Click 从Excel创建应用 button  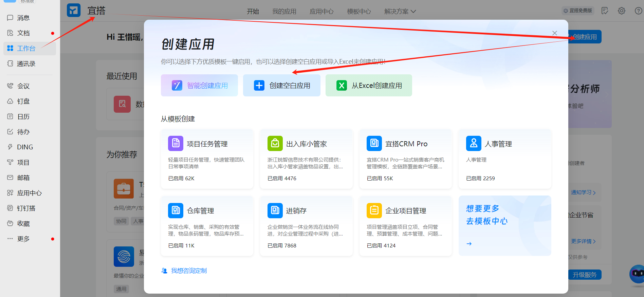click(x=369, y=85)
